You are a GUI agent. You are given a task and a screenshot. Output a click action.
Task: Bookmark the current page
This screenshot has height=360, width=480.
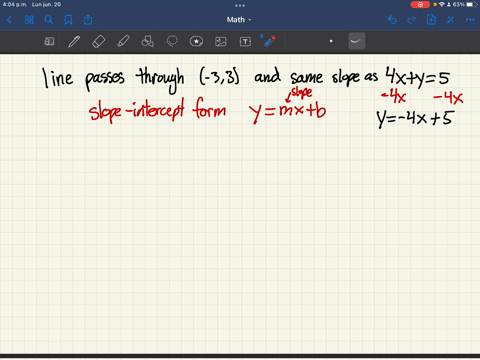pos(68,20)
